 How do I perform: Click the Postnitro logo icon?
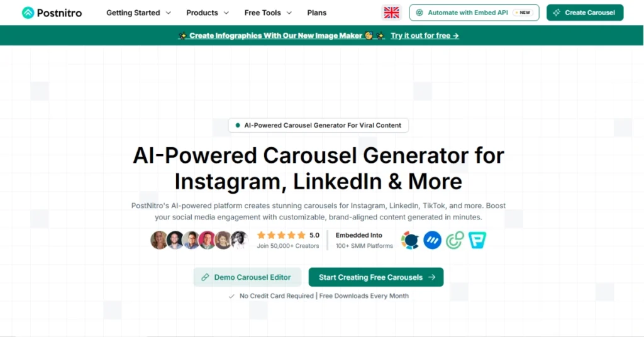[28, 13]
